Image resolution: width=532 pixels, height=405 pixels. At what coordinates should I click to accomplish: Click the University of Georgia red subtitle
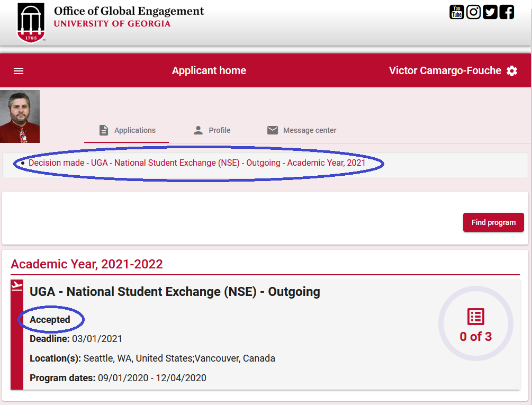[x=112, y=24]
